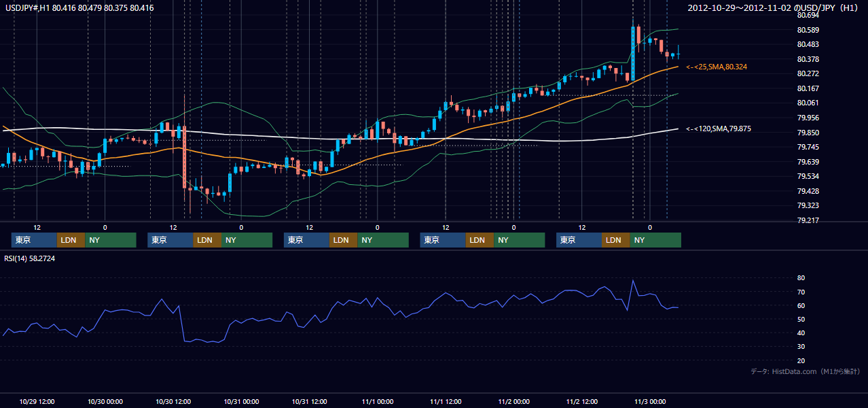Click price axis label 79.534
The image size is (868, 408).
(x=807, y=176)
